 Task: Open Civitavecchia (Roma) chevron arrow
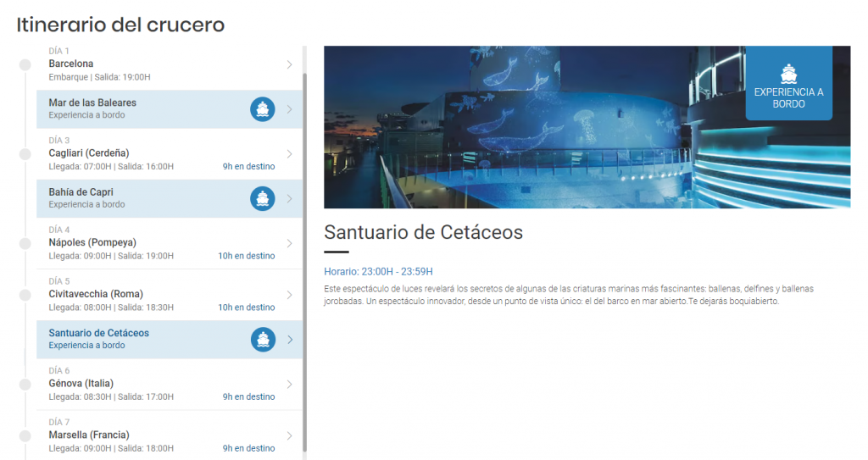point(289,295)
